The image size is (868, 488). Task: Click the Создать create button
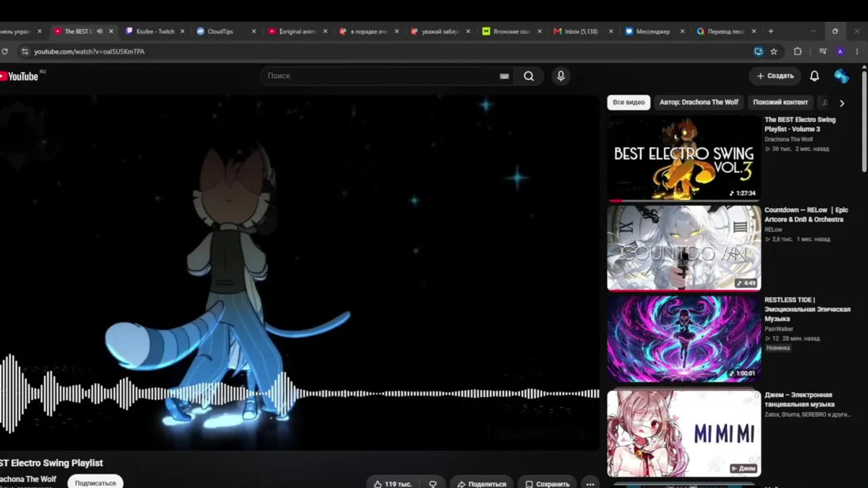pos(775,76)
